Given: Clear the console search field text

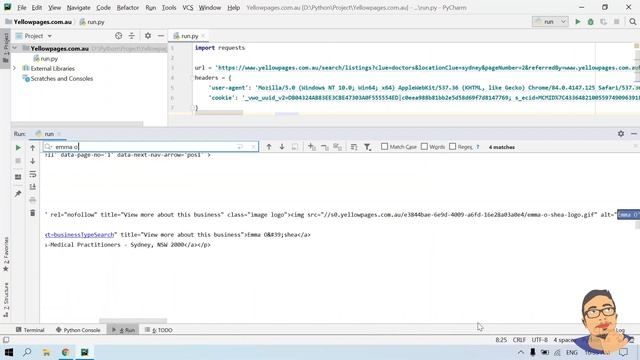Looking at the screenshot, I should [x=253, y=147].
